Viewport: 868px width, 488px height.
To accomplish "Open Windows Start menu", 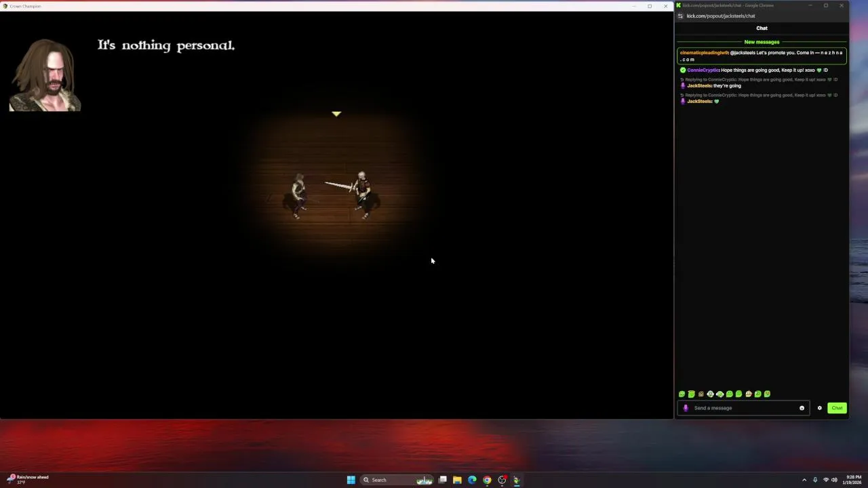I will pyautogui.click(x=351, y=480).
